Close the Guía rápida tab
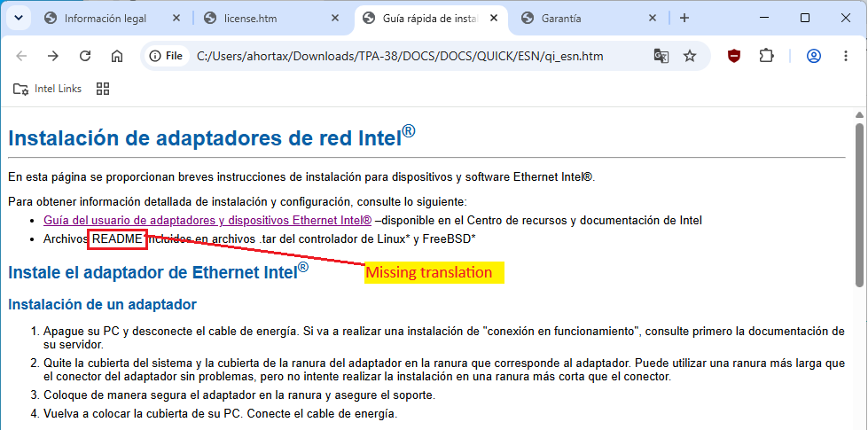868x430 pixels. (494, 19)
